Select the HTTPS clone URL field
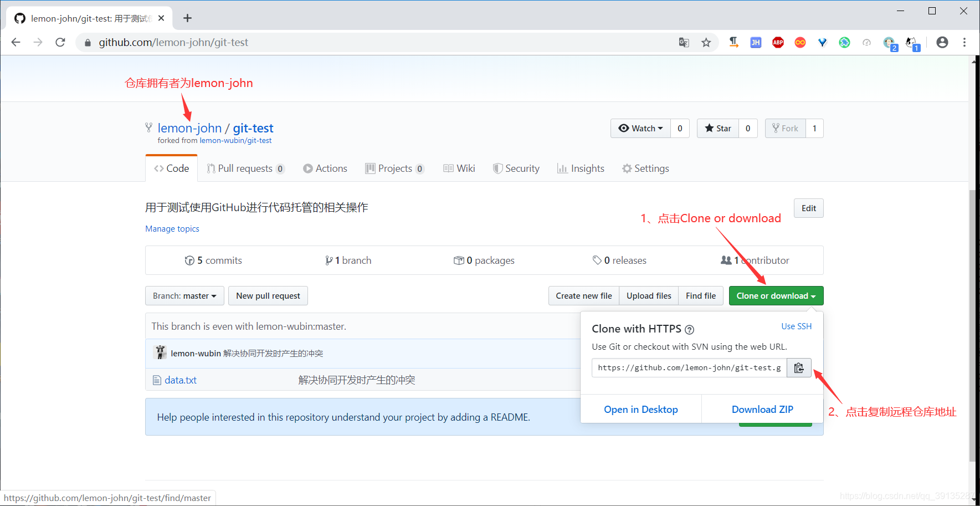 (689, 368)
